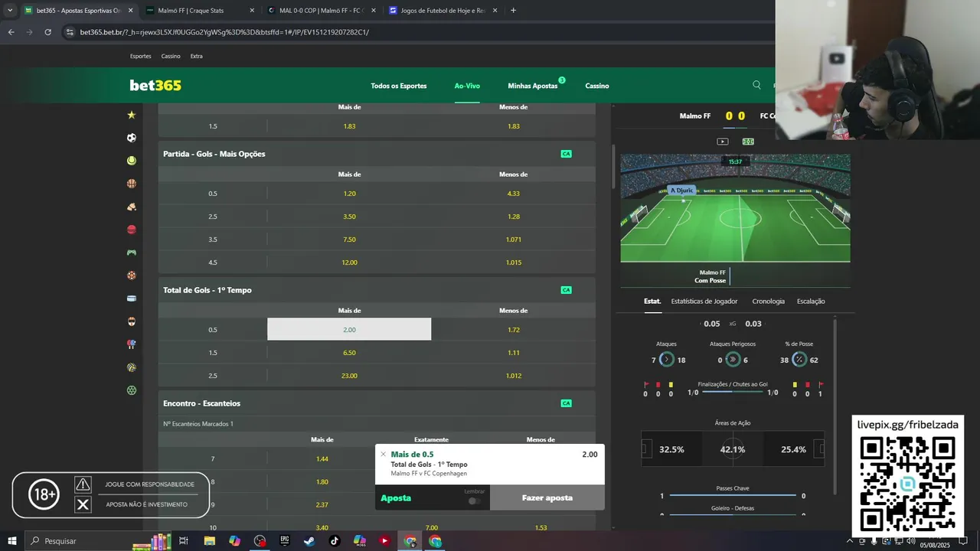The height and width of the screenshot is (551, 980).
Task: Open favorites star in sports sidebar
Action: [132, 115]
